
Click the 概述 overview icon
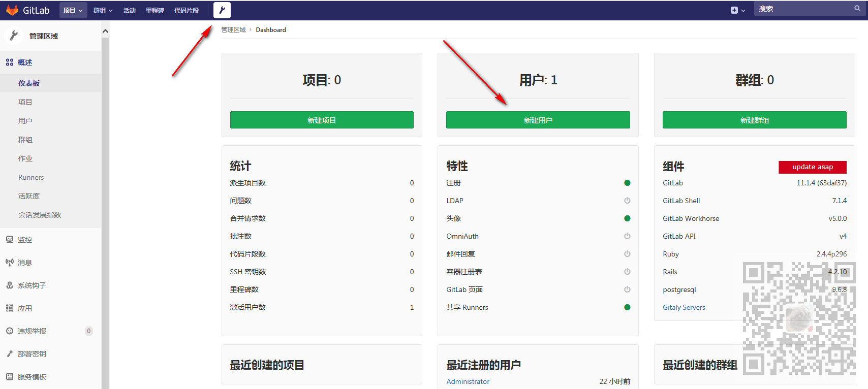click(10, 62)
